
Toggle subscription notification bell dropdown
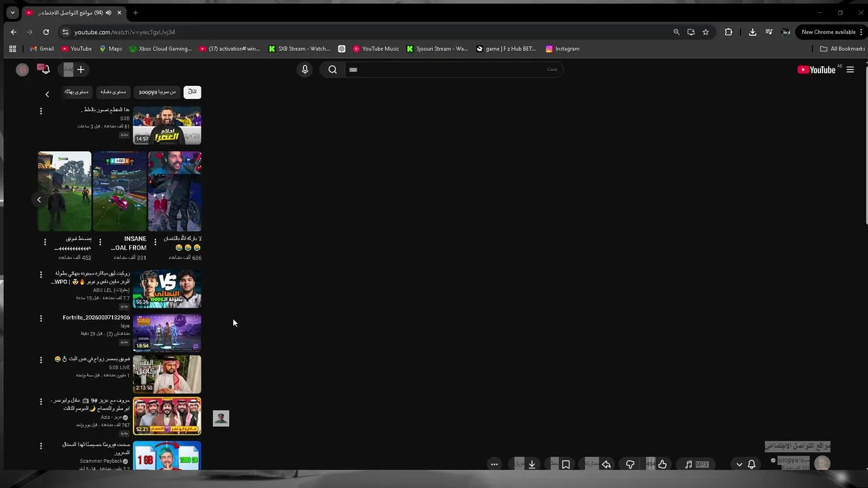tap(746, 464)
